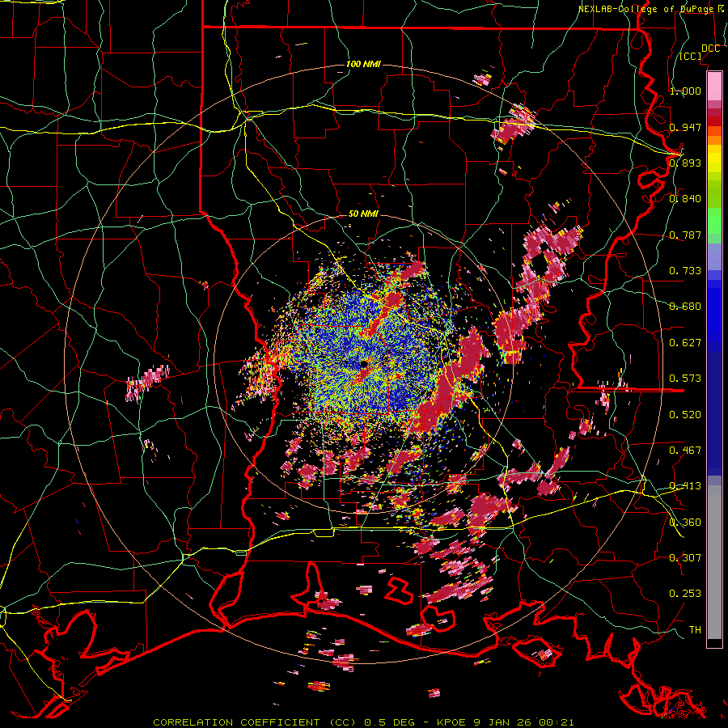Select the "0.253" color scale value

pyautogui.click(x=685, y=594)
